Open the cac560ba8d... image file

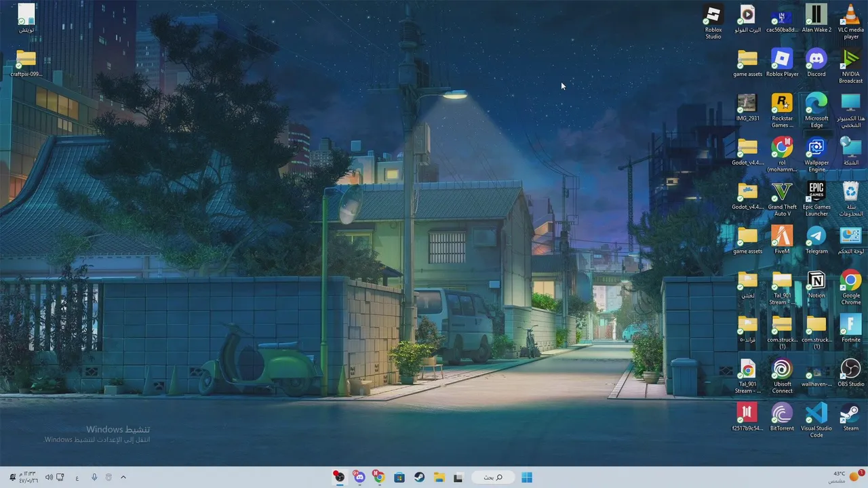tap(782, 19)
